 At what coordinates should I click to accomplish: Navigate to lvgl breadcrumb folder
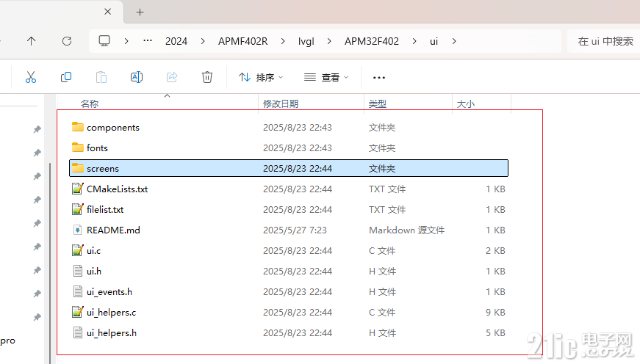[x=306, y=42]
